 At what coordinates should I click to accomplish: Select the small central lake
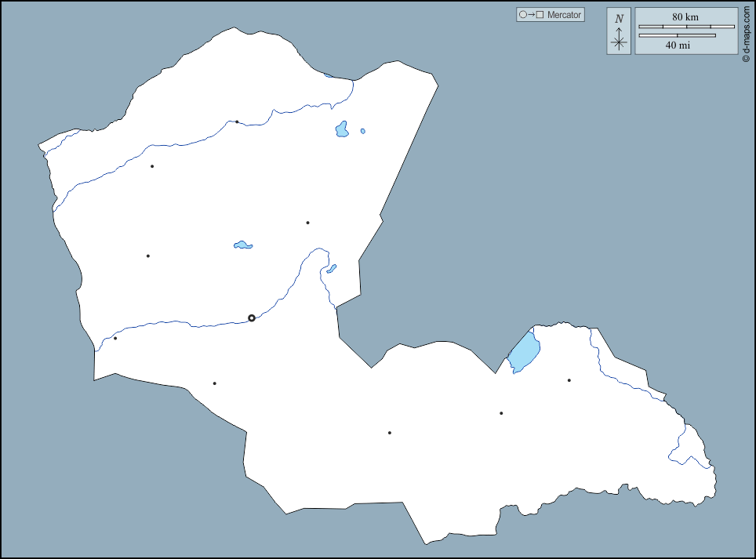point(243,245)
